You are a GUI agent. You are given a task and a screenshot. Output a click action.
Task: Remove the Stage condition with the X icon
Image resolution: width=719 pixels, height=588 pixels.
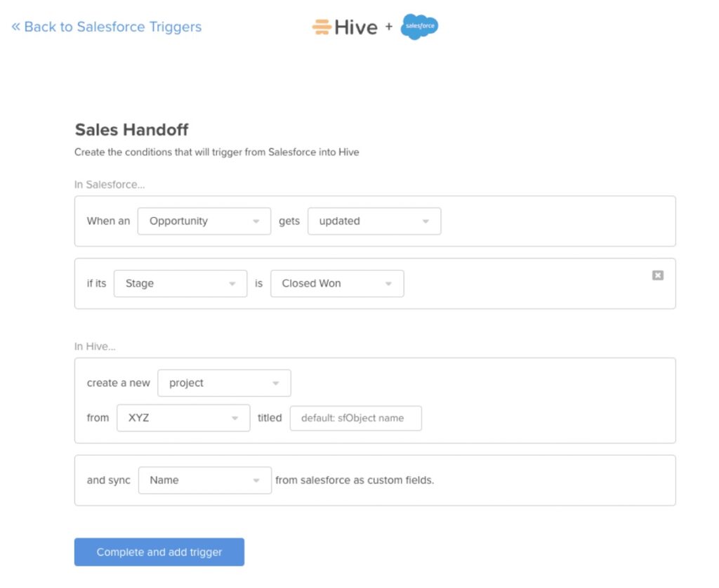(x=658, y=275)
